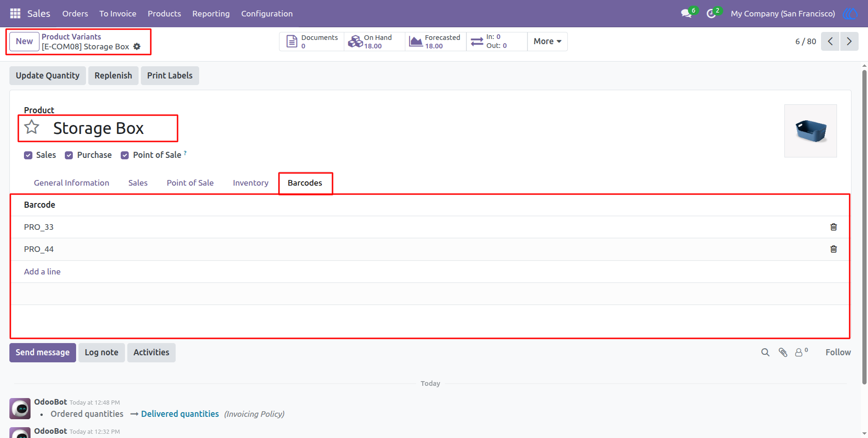Delete the PRO_33 barcode line
The image size is (868, 438).
834,227
